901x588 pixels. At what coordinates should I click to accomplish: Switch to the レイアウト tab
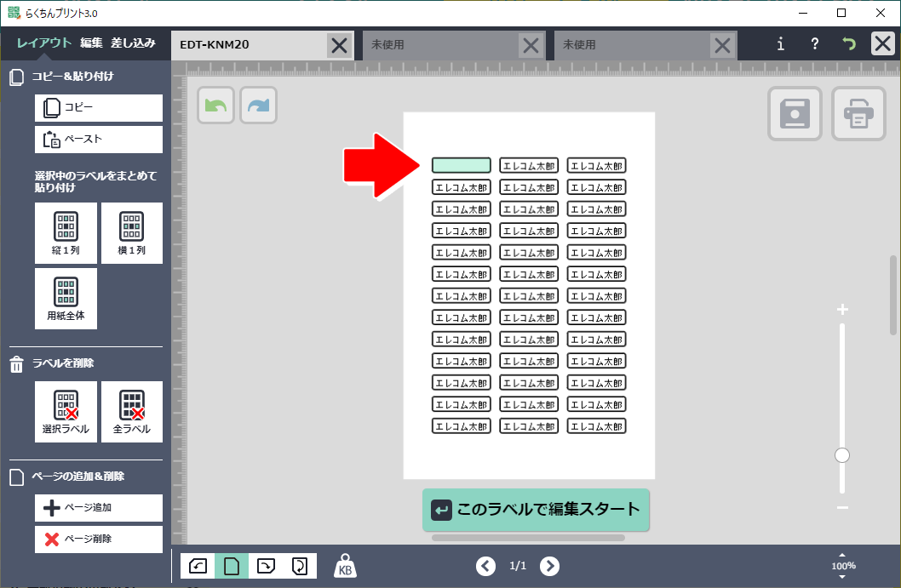[x=43, y=43]
